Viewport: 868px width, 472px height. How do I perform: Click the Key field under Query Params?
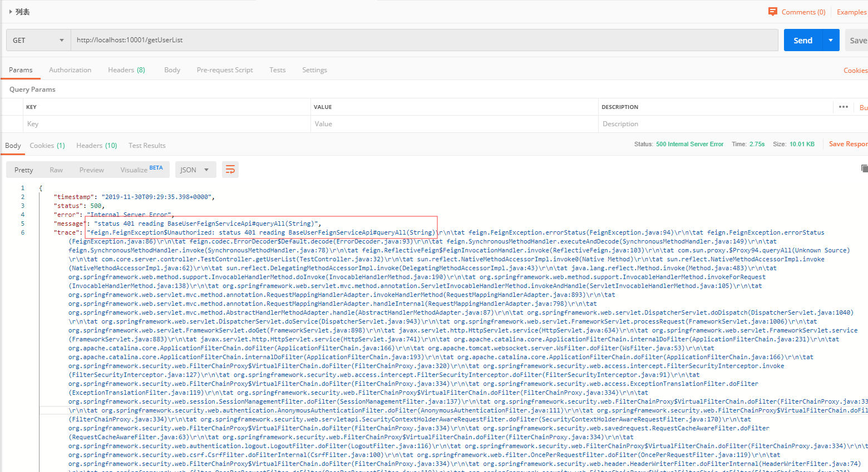tap(111, 123)
